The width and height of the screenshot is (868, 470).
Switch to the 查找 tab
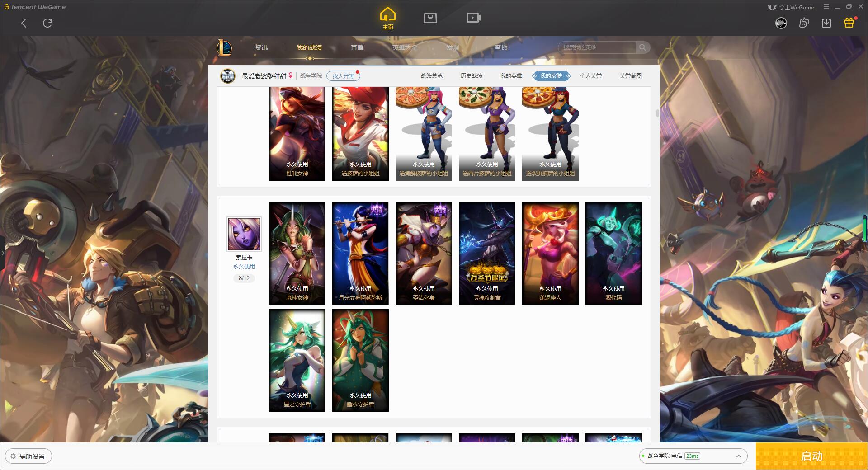(501, 47)
